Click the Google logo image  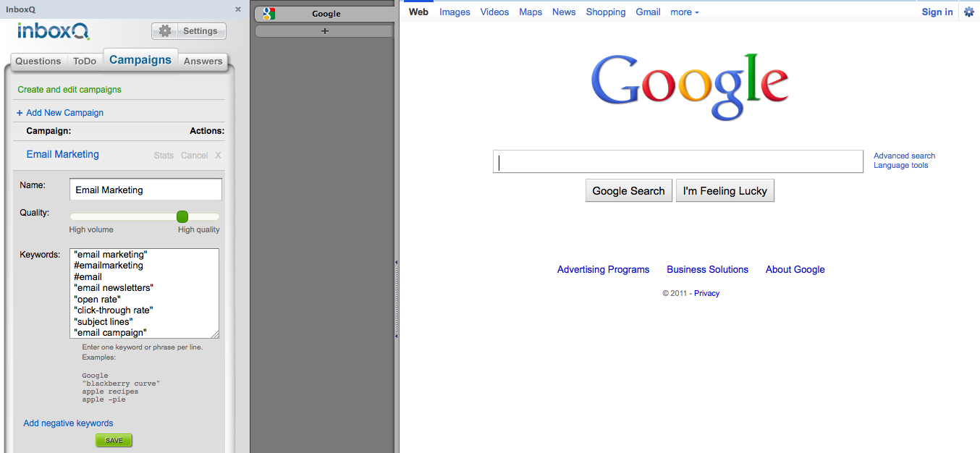(689, 86)
